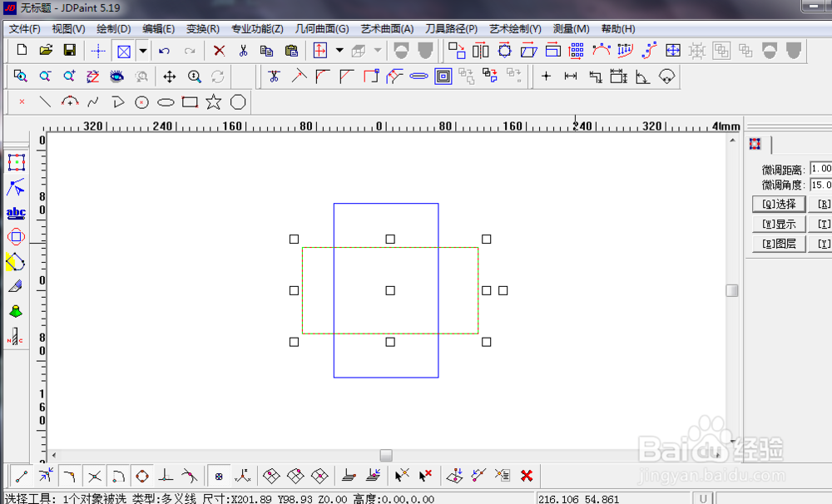Expand the dropdown arrow beside crossed-square icon
Image resolution: width=832 pixels, height=504 pixels.
click(143, 52)
